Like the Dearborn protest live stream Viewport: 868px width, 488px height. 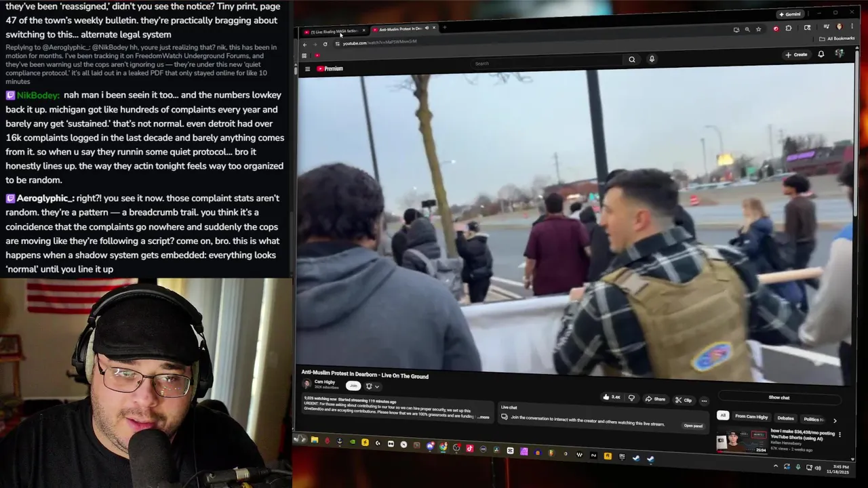[611, 396]
